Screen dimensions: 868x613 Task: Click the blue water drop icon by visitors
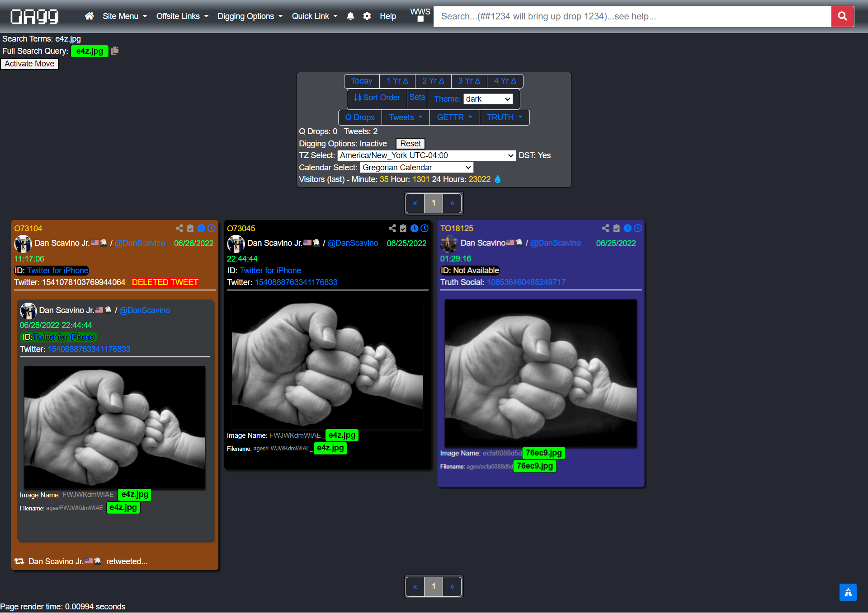pos(498,179)
